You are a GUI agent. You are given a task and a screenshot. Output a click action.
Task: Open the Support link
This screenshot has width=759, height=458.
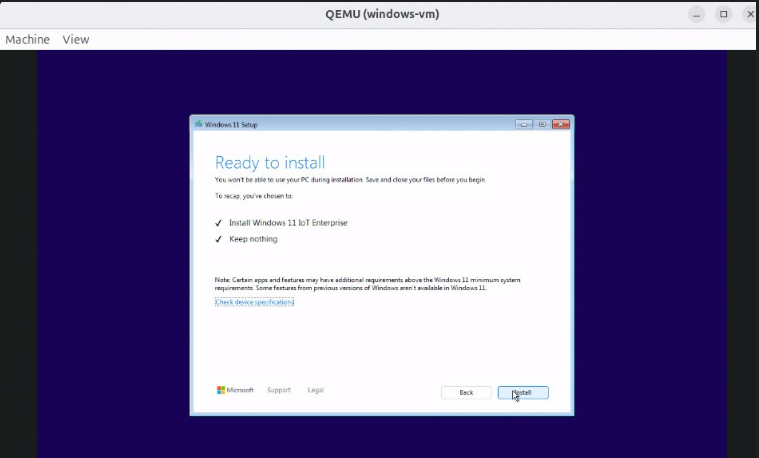coord(279,390)
